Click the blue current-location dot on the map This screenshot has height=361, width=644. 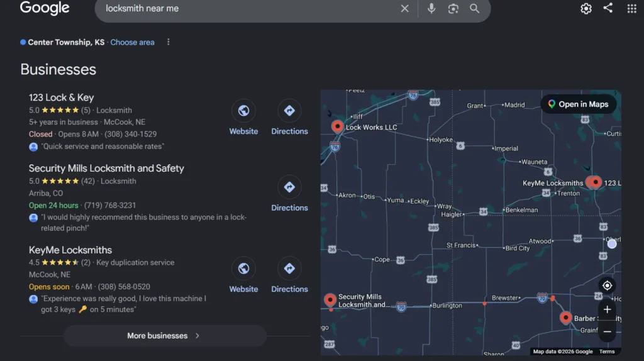pyautogui.click(x=612, y=244)
